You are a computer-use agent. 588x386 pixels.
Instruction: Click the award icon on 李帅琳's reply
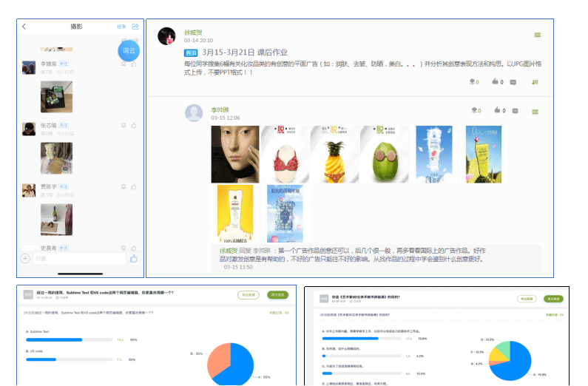click(x=473, y=111)
